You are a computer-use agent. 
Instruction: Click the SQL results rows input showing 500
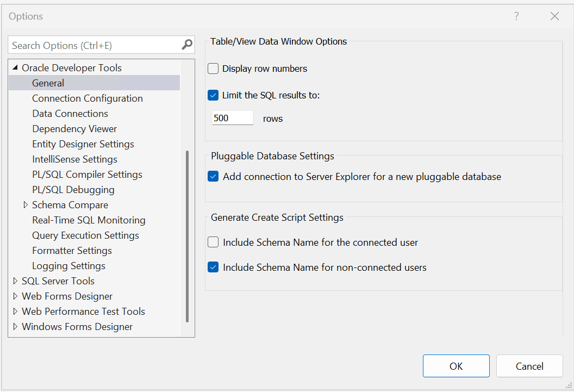(232, 117)
